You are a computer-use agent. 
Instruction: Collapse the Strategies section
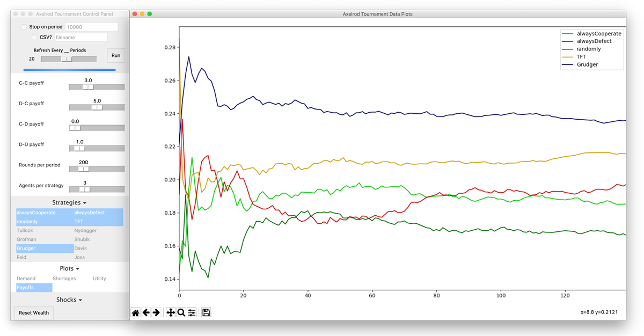click(x=69, y=203)
